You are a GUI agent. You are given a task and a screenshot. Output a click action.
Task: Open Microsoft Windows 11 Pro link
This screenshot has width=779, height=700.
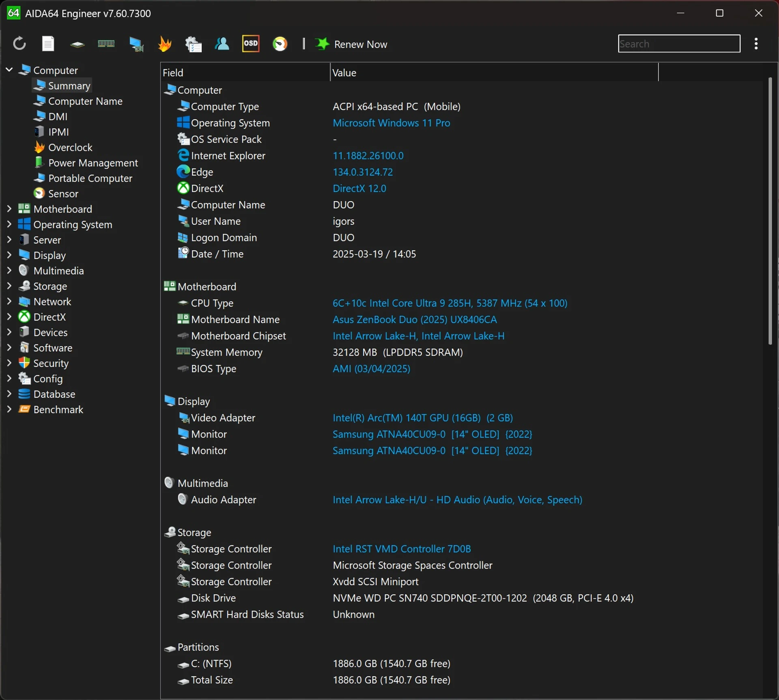[x=391, y=123]
